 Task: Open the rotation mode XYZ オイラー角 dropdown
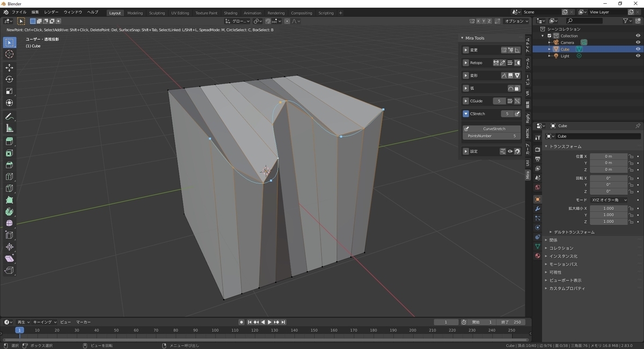click(x=609, y=200)
